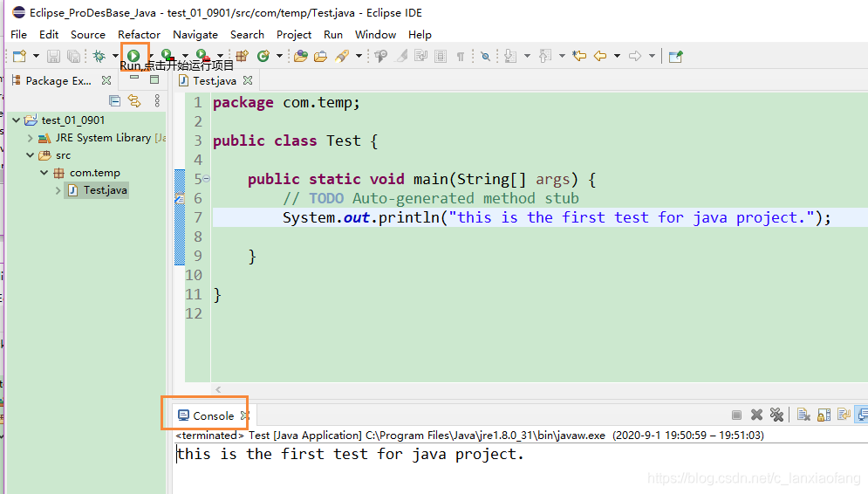Toggle Link with Editor in Package Explorer
The image size is (868, 494).
pos(133,101)
